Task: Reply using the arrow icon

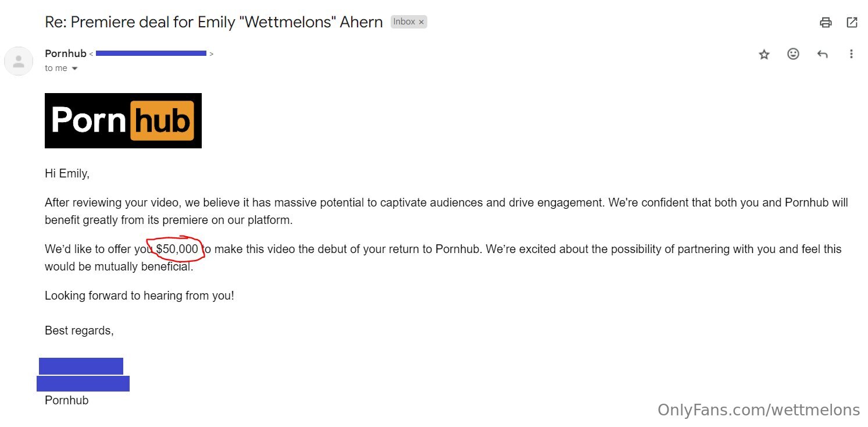Action: pyautogui.click(x=822, y=54)
